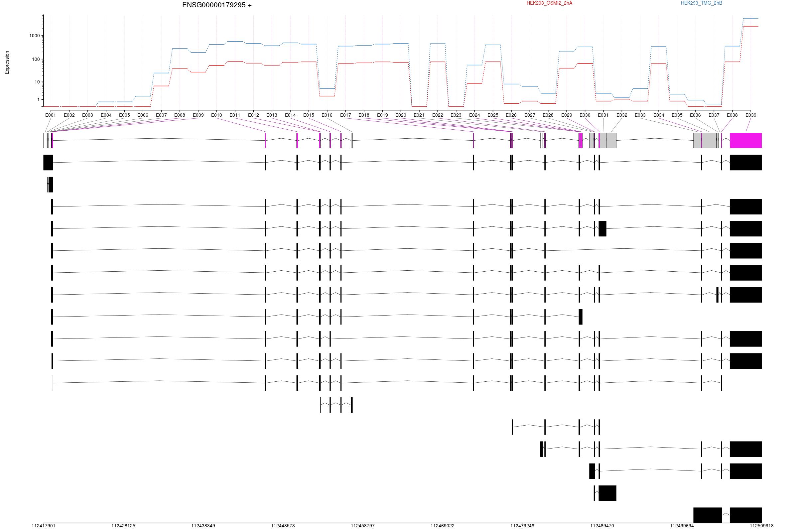
Task: Click the exon label E015
Action: [309, 115]
